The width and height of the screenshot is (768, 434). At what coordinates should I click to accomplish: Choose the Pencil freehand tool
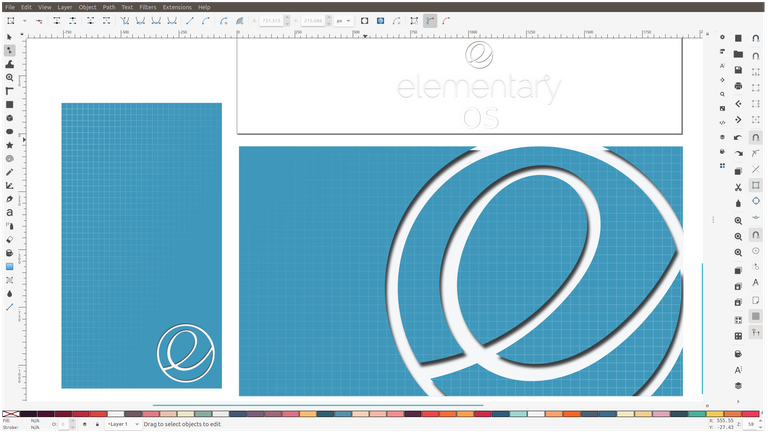click(x=9, y=172)
